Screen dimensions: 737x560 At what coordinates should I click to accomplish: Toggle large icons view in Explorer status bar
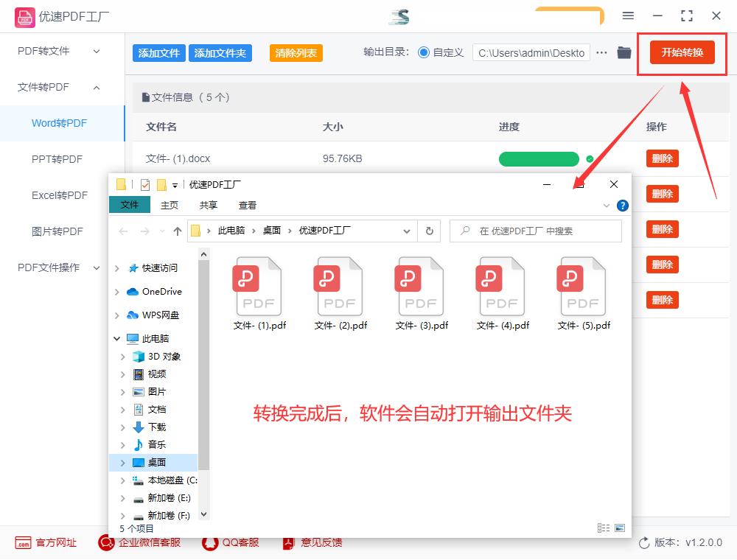(x=620, y=528)
